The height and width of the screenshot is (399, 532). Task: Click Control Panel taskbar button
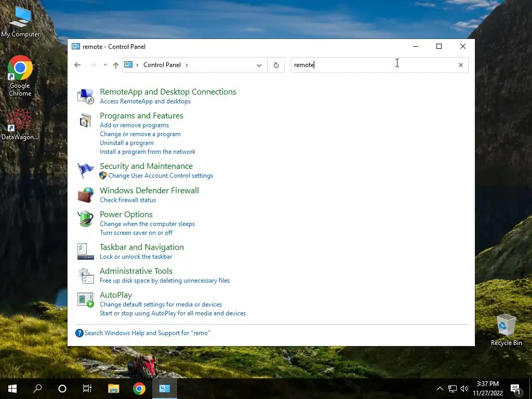click(165, 389)
